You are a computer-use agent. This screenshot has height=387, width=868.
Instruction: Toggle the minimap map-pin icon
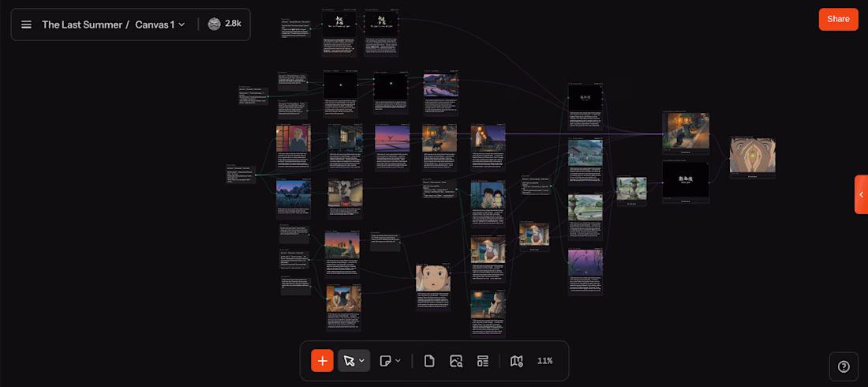pos(517,361)
